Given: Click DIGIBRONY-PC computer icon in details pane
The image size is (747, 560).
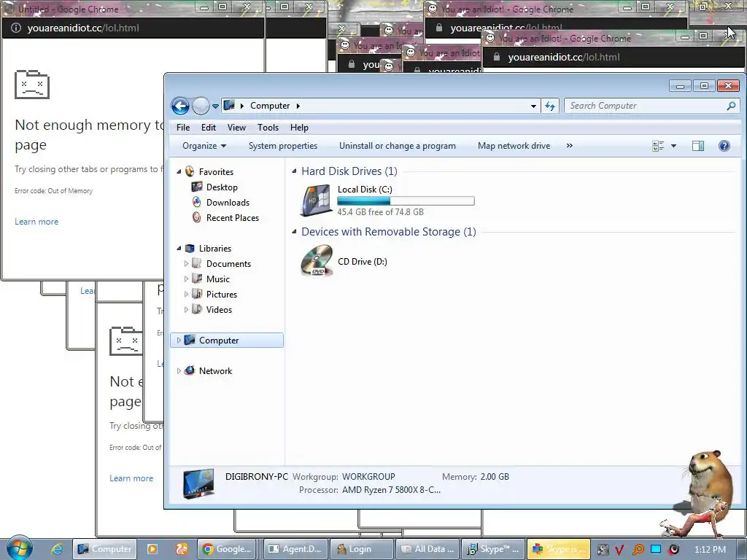Looking at the screenshot, I should [198, 483].
